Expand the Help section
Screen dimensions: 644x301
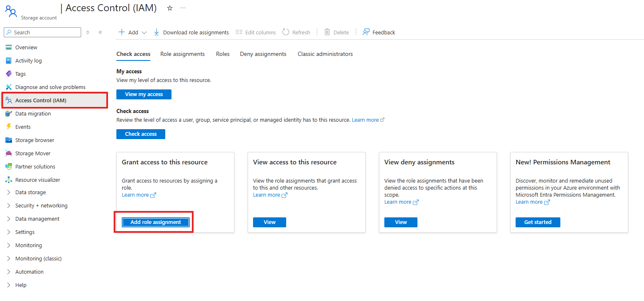point(9,285)
